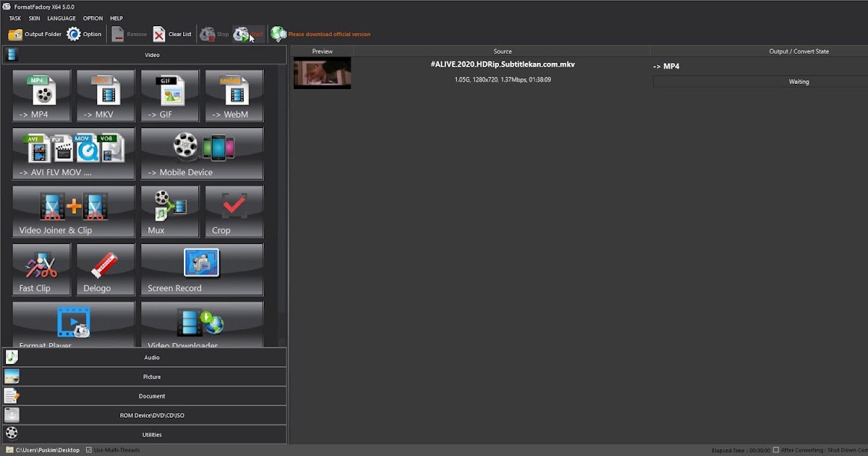Click the Remove toolbar icon

tap(118, 34)
